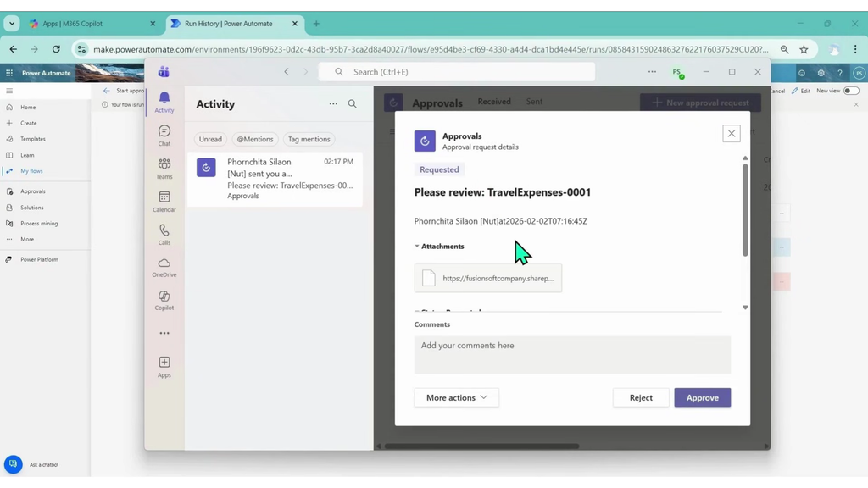Screen dimensions: 868x488
Task: Reject the TravelExpenses-0001 request
Action: tap(641, 397)
